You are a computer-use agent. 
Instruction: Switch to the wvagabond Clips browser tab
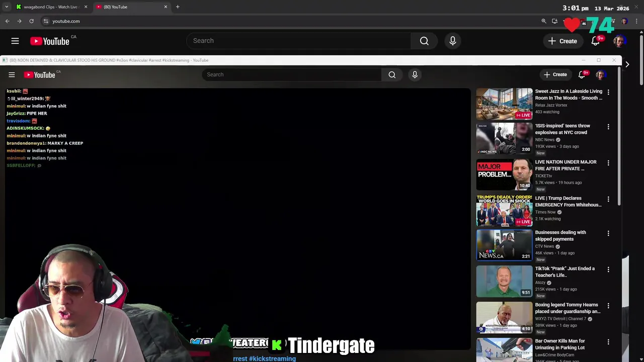[x=50, y=7]
